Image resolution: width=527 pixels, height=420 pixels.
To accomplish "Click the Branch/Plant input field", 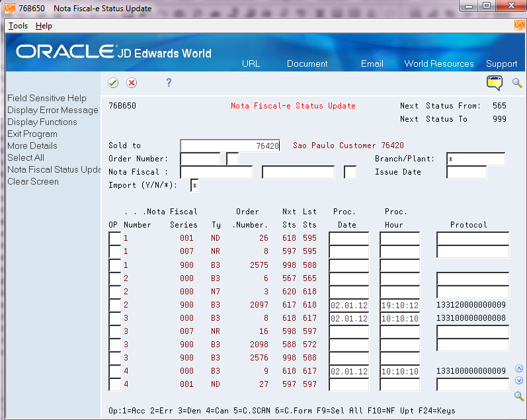I will (x=475, y=159).
